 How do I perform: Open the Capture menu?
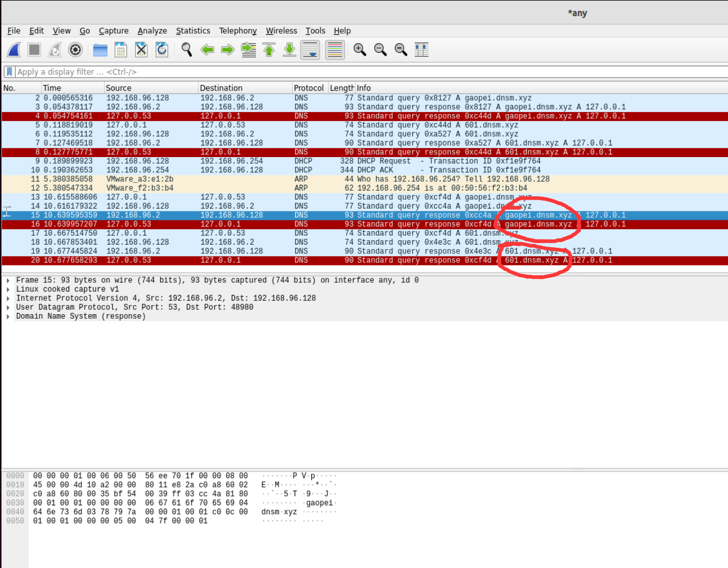pos(114,31)
